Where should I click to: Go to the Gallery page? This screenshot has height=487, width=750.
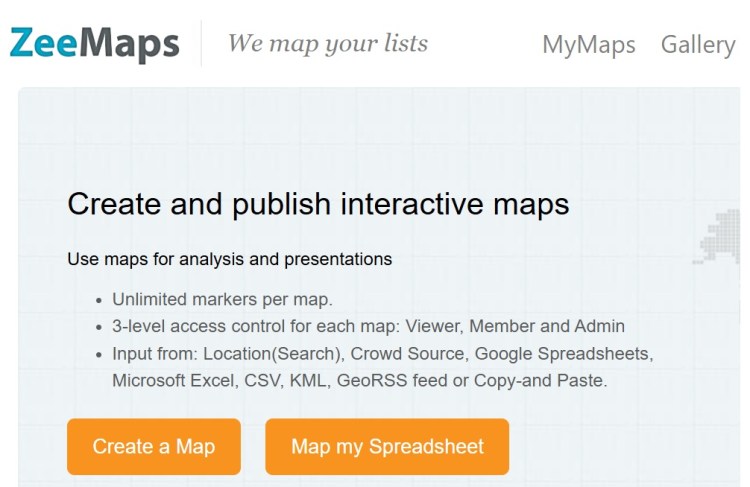pos(697,45)
